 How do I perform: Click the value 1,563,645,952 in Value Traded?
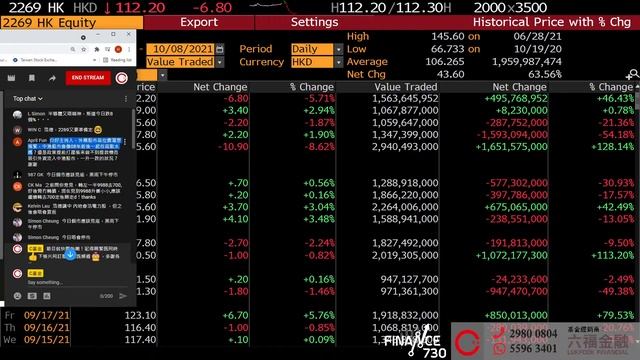point(405,99)
